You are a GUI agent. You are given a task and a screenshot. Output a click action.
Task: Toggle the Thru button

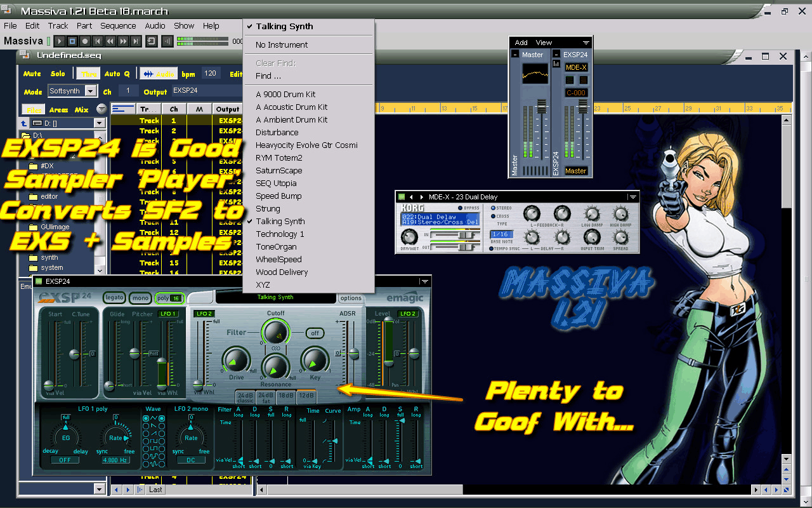tap(88, 74)
